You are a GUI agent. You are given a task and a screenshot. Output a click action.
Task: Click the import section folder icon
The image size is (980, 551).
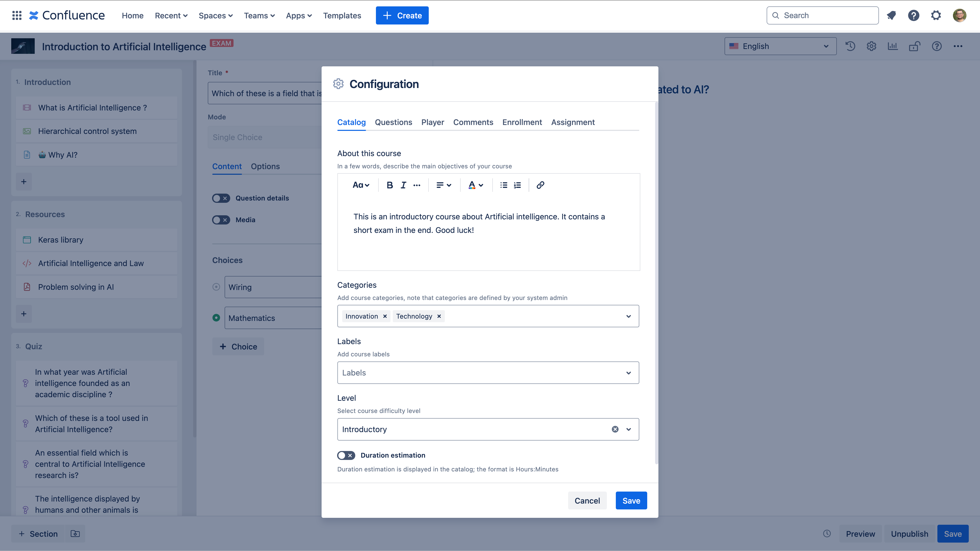click(75, 534)
